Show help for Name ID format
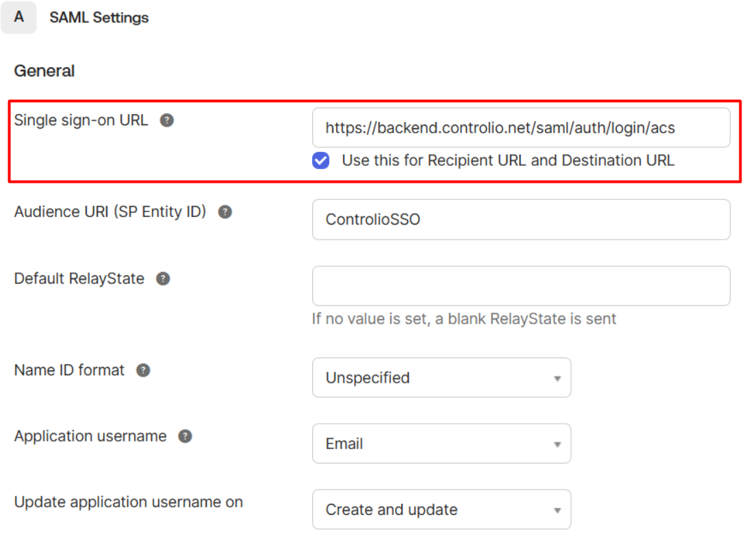Viewport: 751px width, 560px height. [143, 370]
